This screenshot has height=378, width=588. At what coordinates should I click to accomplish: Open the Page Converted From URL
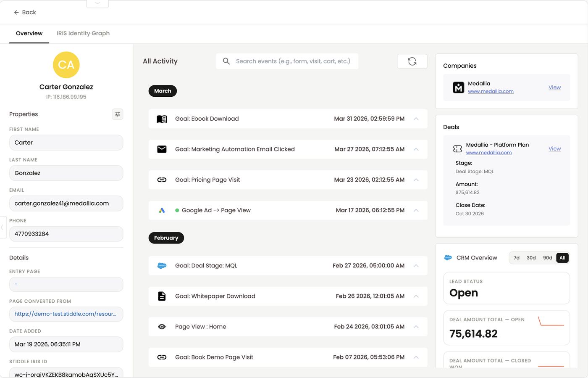66,314
